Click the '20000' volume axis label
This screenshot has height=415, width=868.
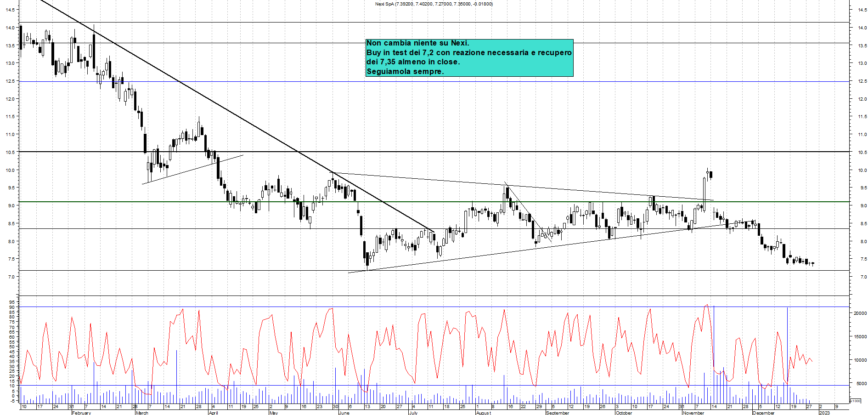click(x=860, y=313)
